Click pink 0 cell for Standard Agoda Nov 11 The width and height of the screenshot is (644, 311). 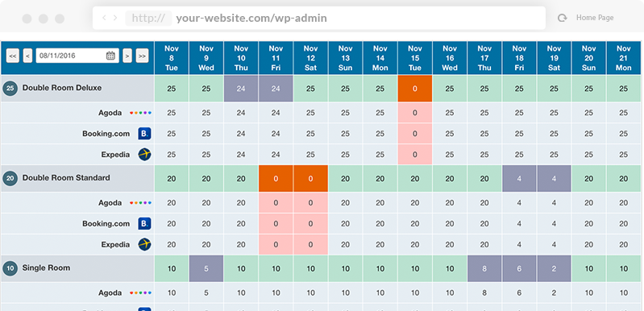point(276,203)
